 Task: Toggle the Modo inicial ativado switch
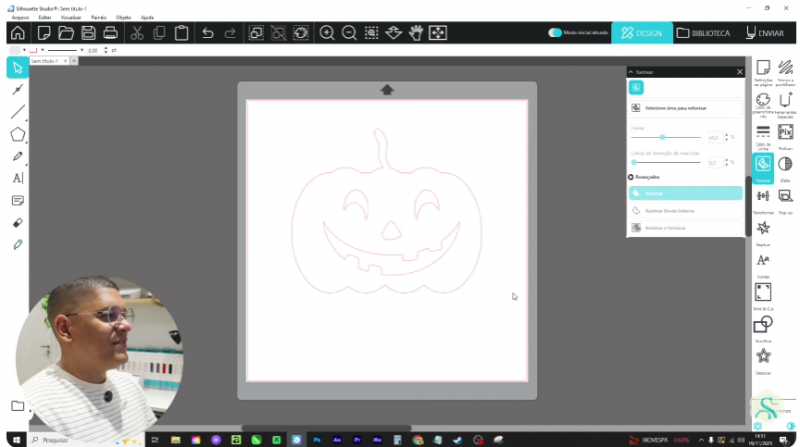[x=555, y=33]
